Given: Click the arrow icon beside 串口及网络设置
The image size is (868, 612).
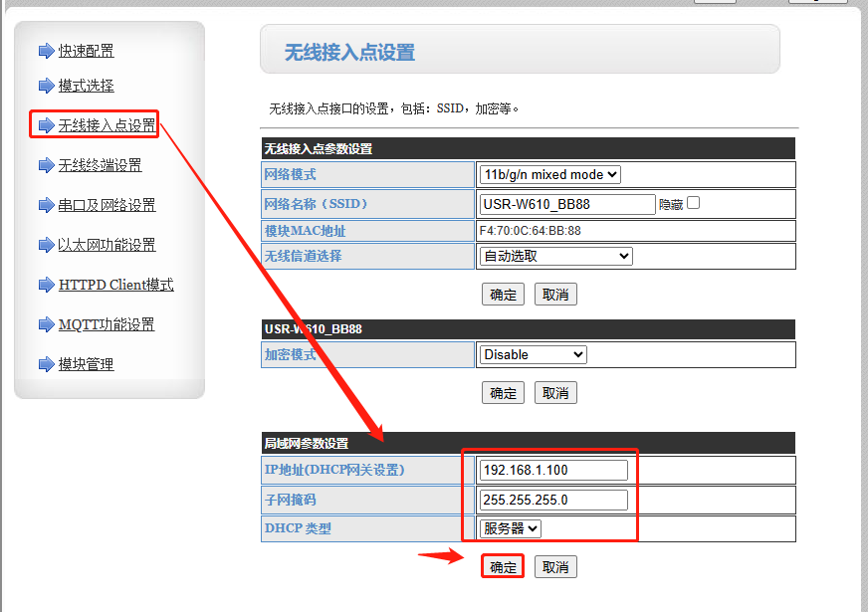Looking at the screenshot, I should tap(46, 205).
